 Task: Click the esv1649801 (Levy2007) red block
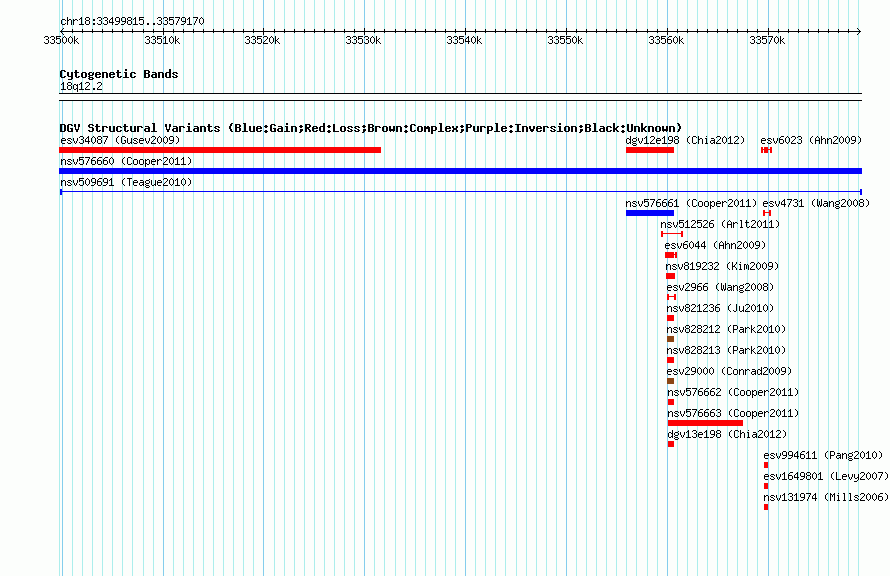click(x=766, y=486)
